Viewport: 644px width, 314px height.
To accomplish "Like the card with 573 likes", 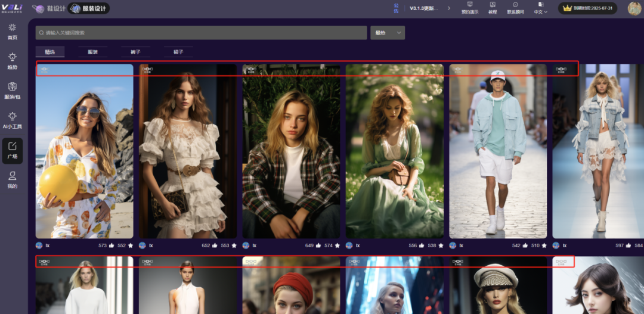I will 112,245.
